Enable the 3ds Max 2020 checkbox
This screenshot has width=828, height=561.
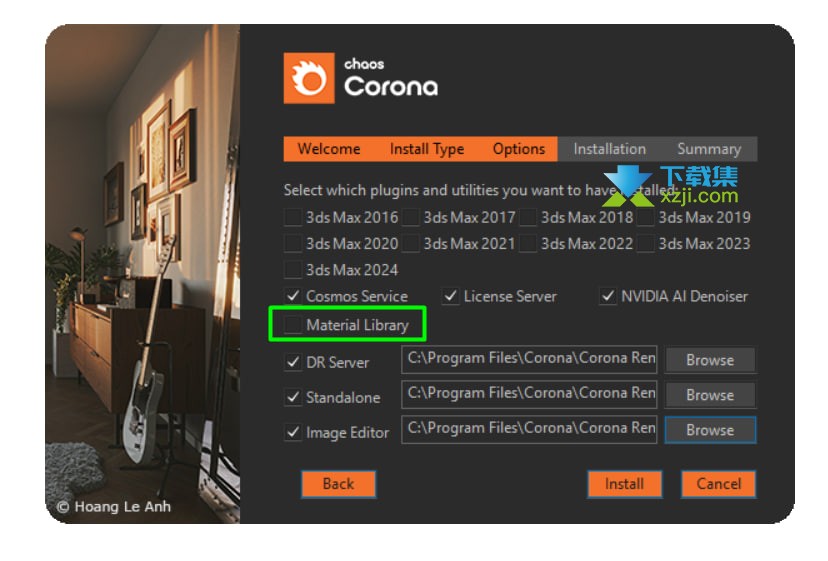293,244
